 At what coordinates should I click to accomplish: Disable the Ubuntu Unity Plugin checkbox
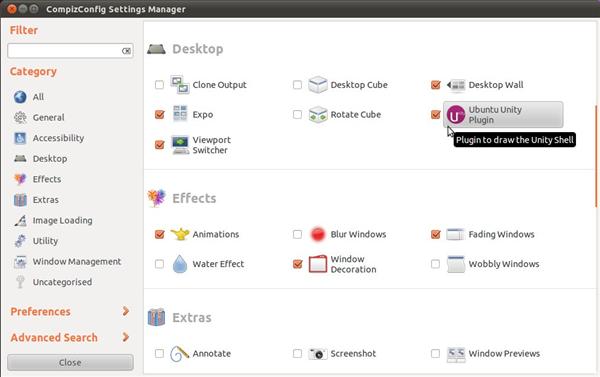click(x=435, y=114)
